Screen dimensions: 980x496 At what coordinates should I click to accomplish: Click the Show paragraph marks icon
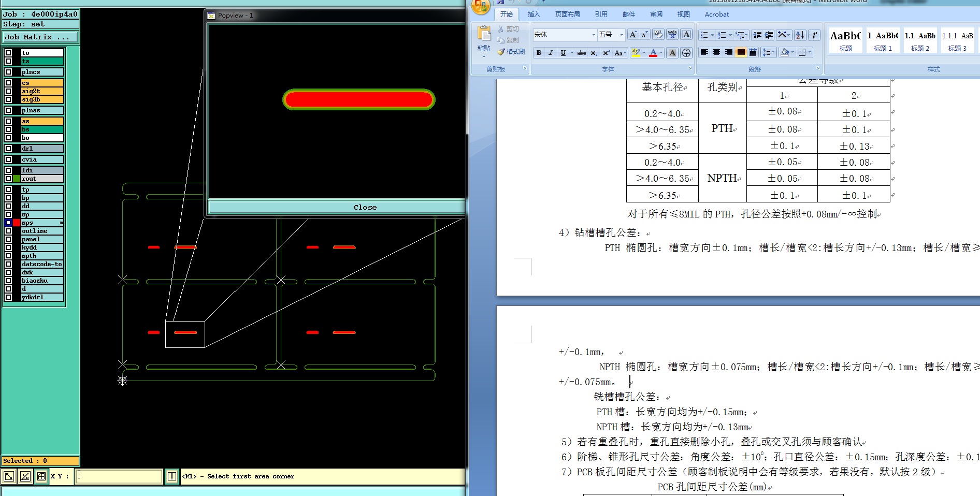click(x=814, y=35)
